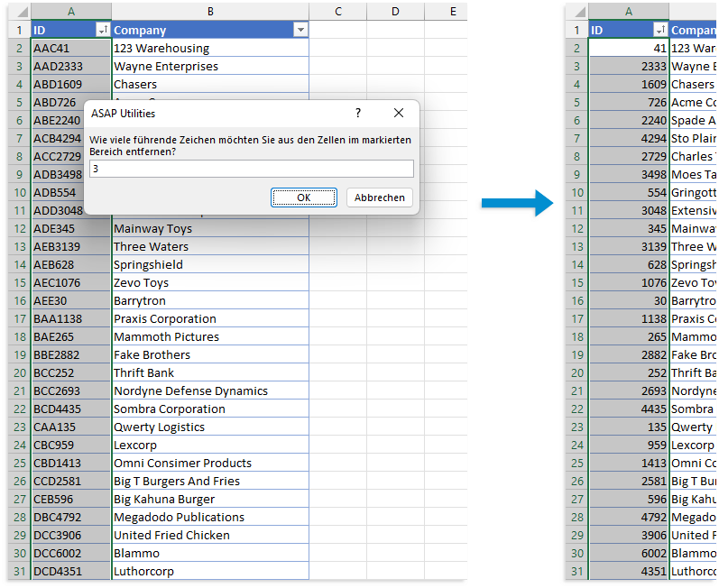The height and width of the screenshot is (588, 719).
Task: Open the Company filter dropdown in left sheet
Action: (300, 31)
